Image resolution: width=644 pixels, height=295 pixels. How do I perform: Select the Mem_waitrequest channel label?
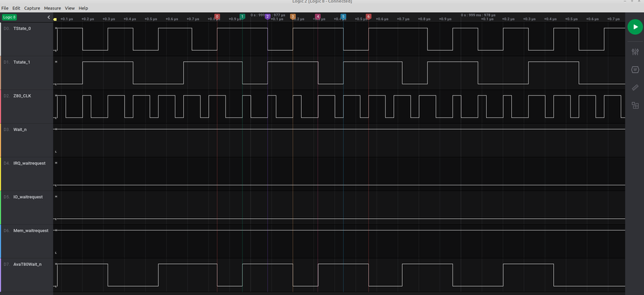point(31,231)
